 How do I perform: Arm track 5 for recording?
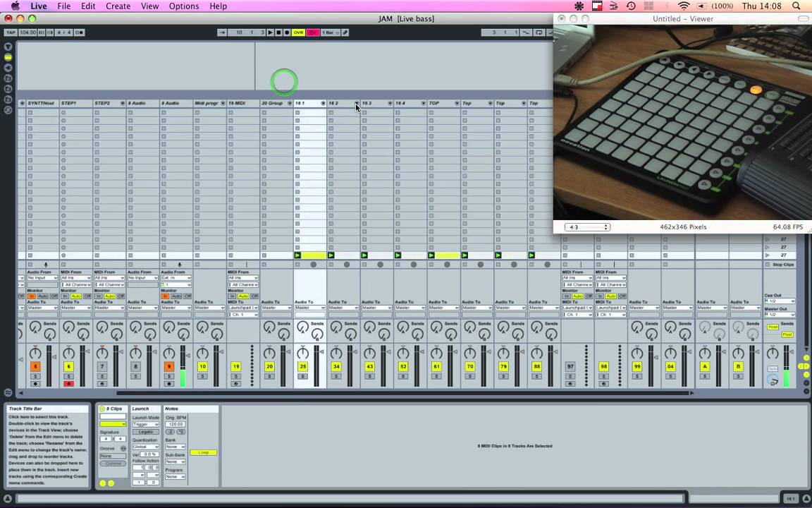[x=35, y=384]
